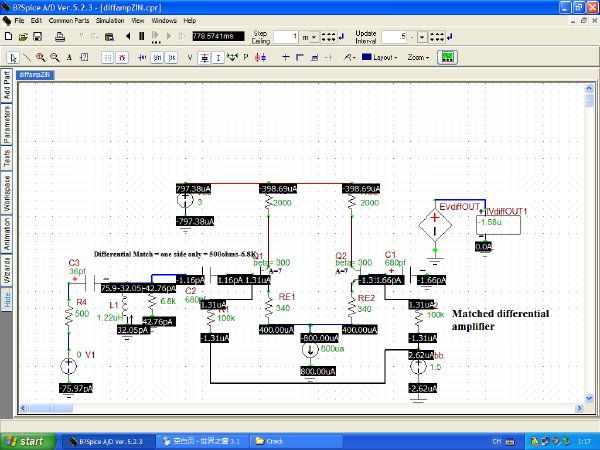Open Update Interval unit dropdown

click(422, 37)
